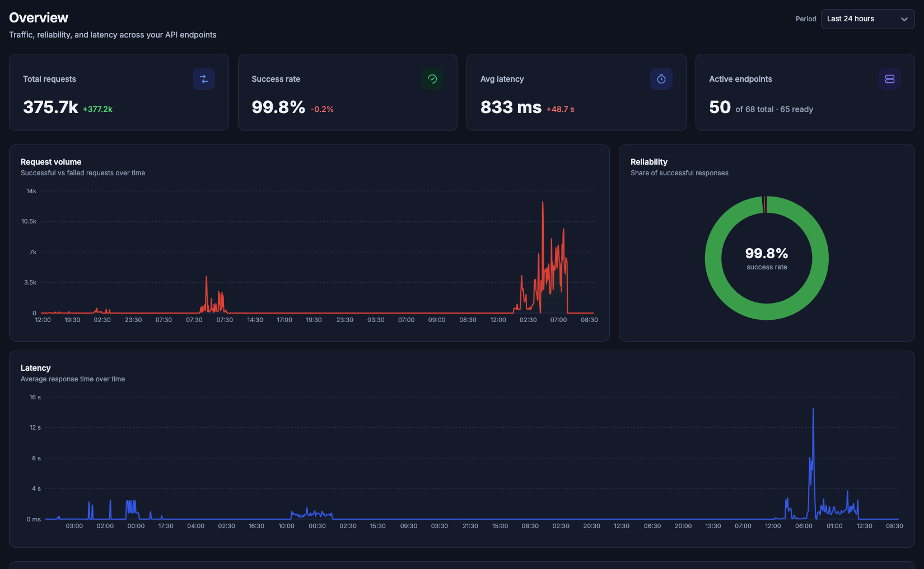
Task: Open the Period dropdown showing Last 24 hours
Action: (x=867, y=19)
